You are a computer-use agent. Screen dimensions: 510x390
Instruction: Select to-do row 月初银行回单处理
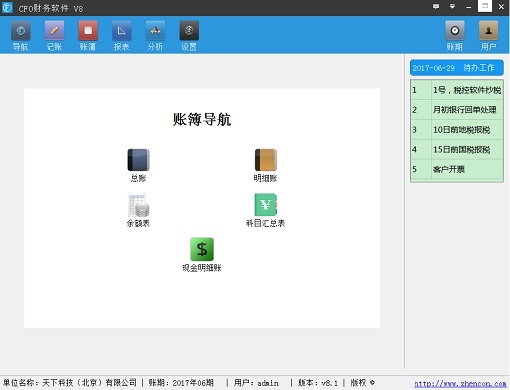[457, 110]
